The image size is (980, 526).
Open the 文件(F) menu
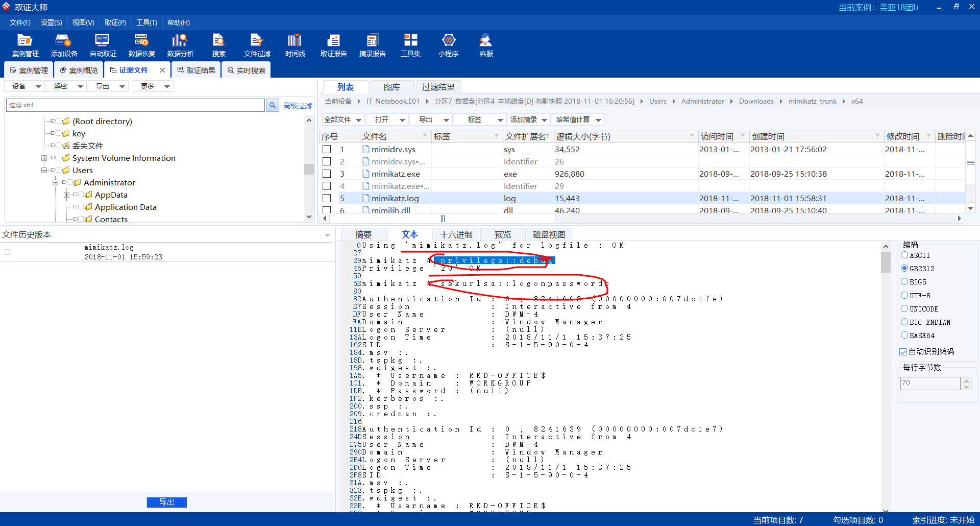(x=20, y=22)
